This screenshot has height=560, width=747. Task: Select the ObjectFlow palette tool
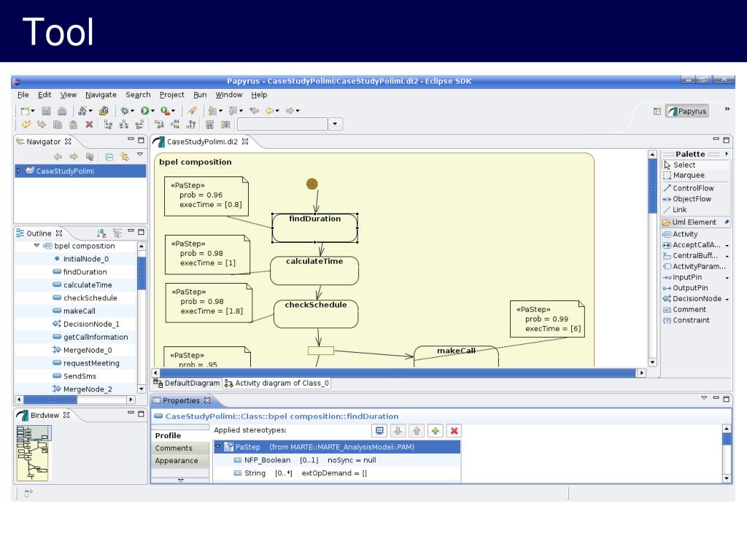[x=687, y=199]
